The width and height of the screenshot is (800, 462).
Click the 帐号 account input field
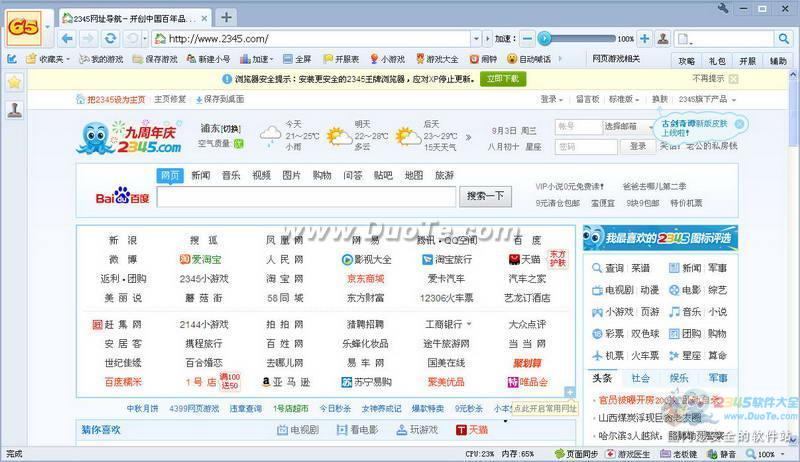(x=579, y=126)
